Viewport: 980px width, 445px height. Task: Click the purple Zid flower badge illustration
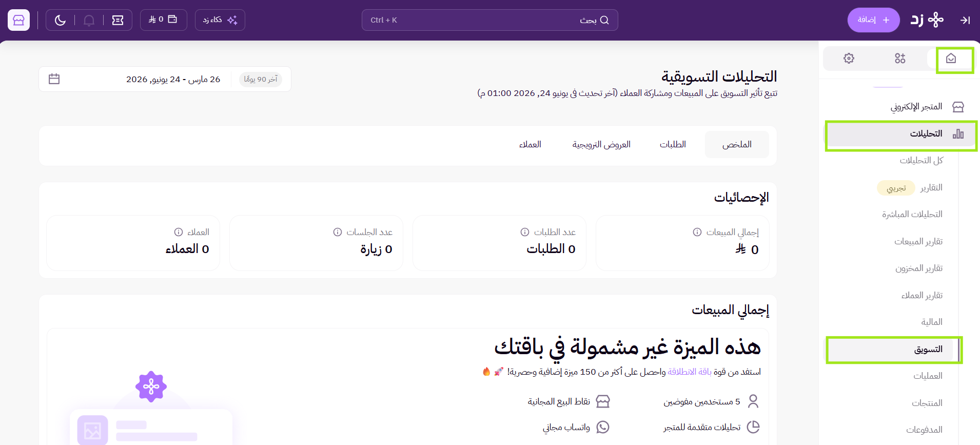(x=151, y=386)
